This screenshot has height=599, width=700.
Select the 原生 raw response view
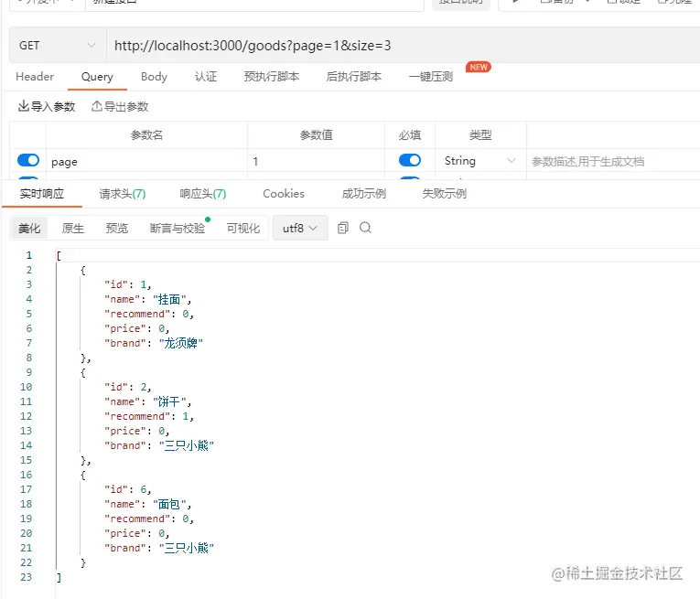tap(73, 229)
